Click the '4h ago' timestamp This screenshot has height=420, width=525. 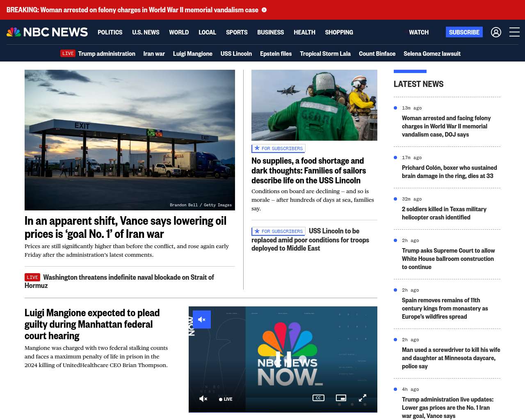pyautogui.click(x=411, y=389)
